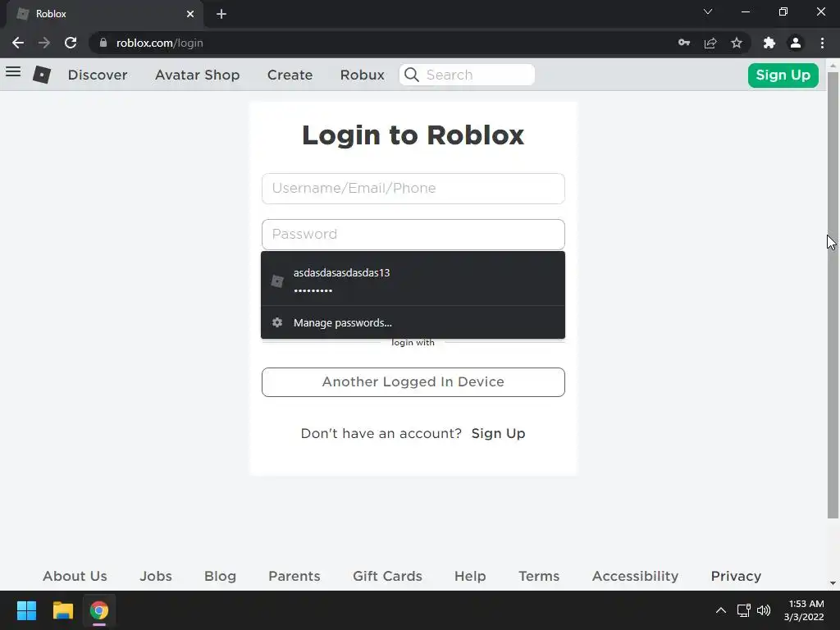The width and height of the screenshot is (840, 630).
Task: Open the About Us footer link
Action: pyautogui.click(x=75, y=576)
